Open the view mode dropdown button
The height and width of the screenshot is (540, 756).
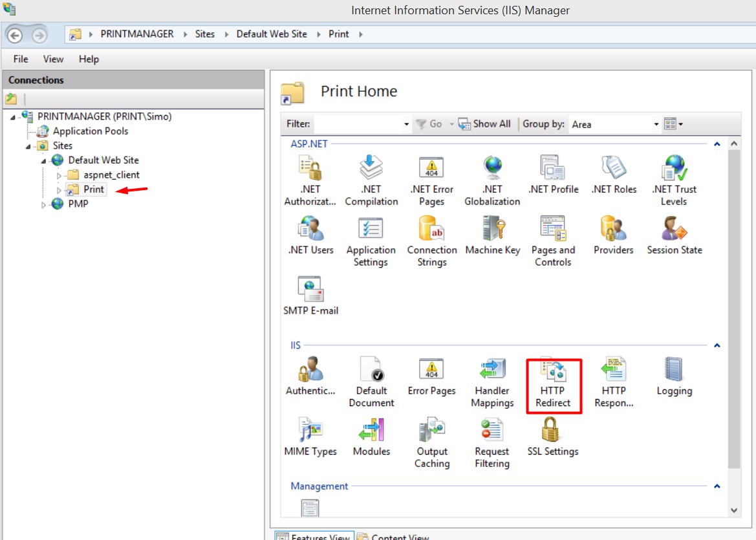(674, 124)
